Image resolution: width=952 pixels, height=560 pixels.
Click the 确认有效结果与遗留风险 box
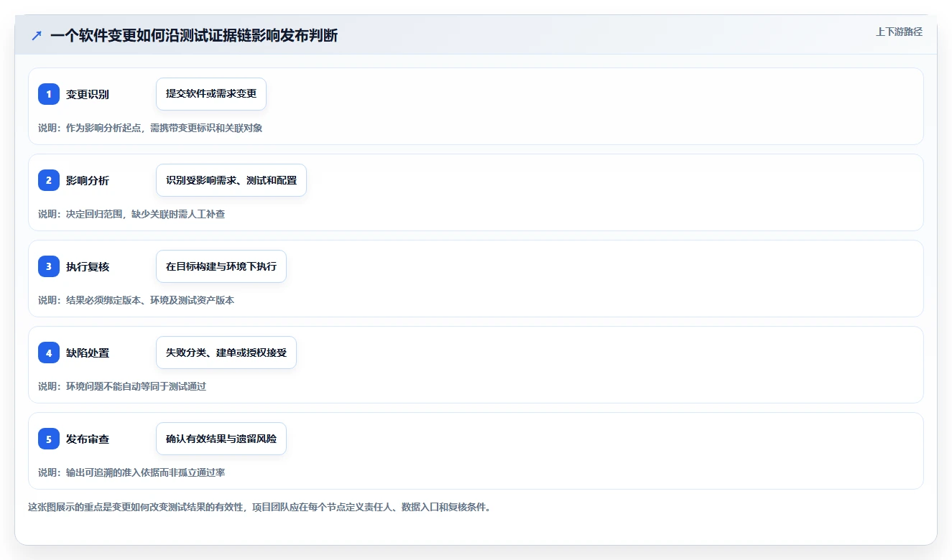(x=221, y=439)
